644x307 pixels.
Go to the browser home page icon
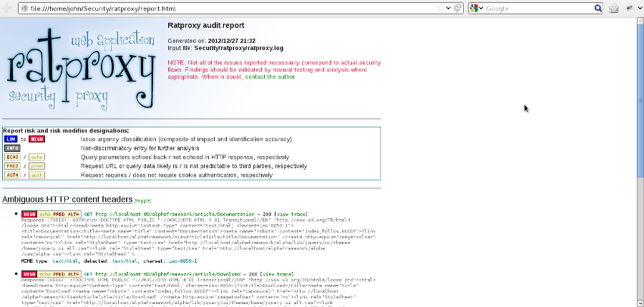click(614, 9)
